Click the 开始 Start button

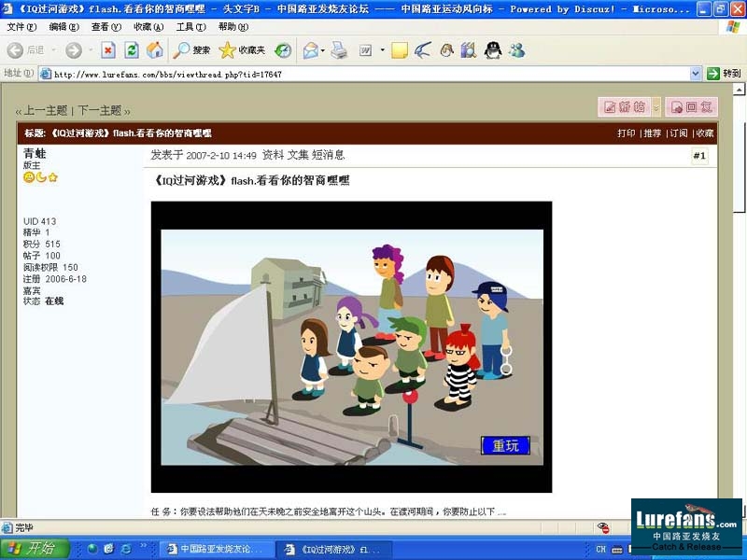[x=35, y=549]
